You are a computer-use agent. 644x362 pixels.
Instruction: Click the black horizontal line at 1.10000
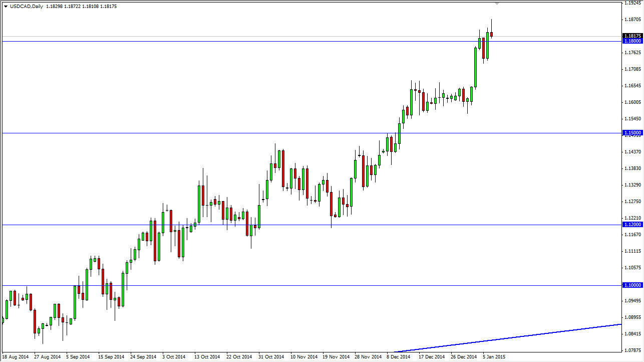tap(200, 285)
